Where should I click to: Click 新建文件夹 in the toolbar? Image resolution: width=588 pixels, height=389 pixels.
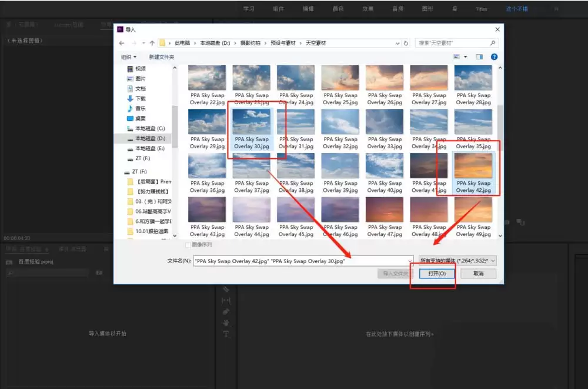click(162, 57)
